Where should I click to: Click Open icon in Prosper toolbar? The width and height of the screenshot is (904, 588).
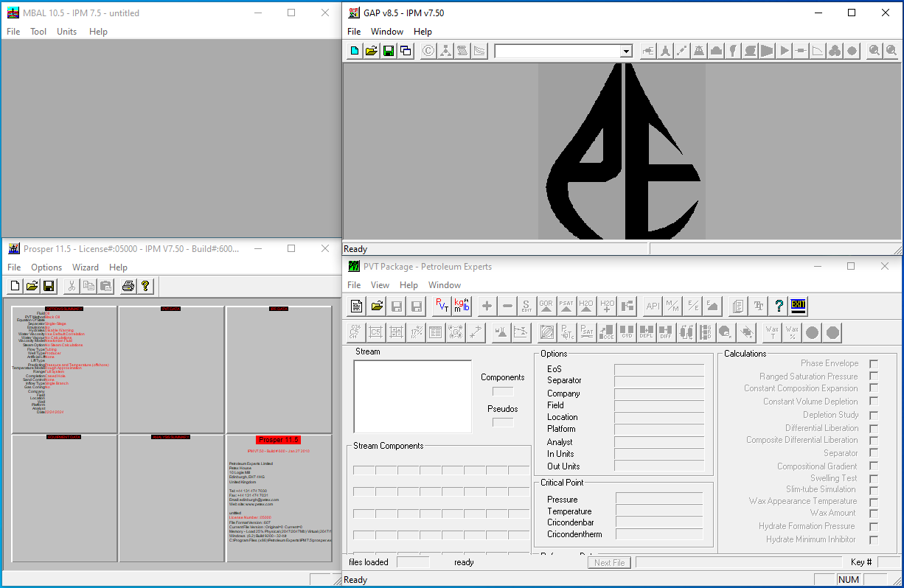point(32,286)
